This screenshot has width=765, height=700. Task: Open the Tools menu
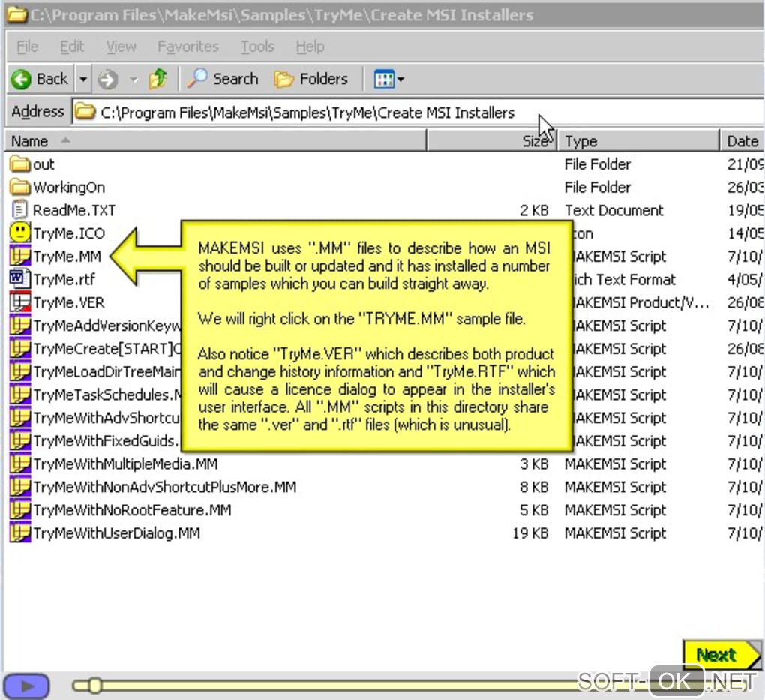click(x=257, y=47)
